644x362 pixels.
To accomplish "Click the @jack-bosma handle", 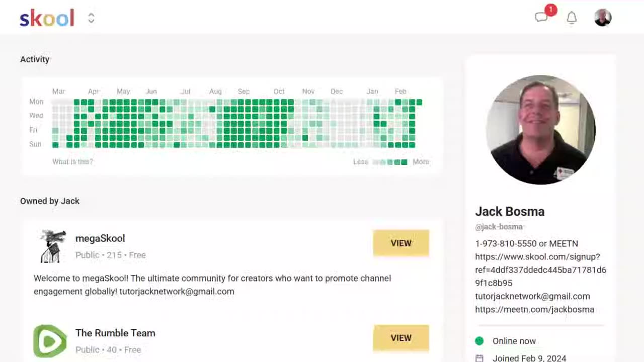I will click(x=499, y=227).
